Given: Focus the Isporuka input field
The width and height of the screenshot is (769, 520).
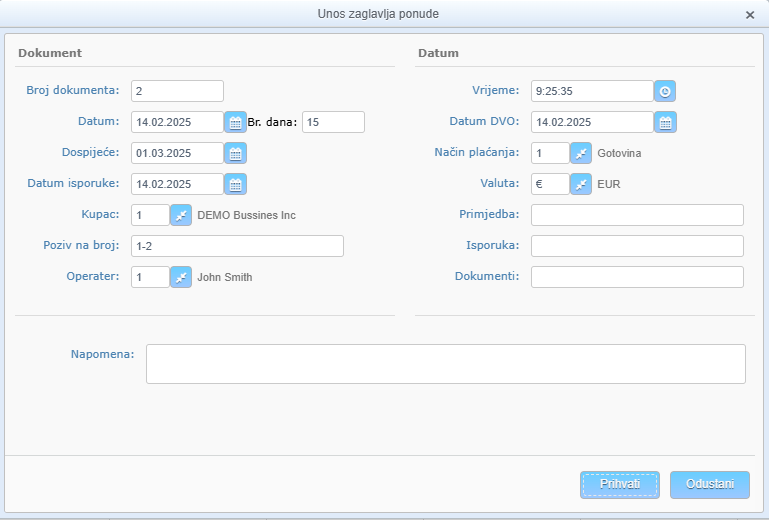Looking at the screenshot, I should [x=637, y=246].
